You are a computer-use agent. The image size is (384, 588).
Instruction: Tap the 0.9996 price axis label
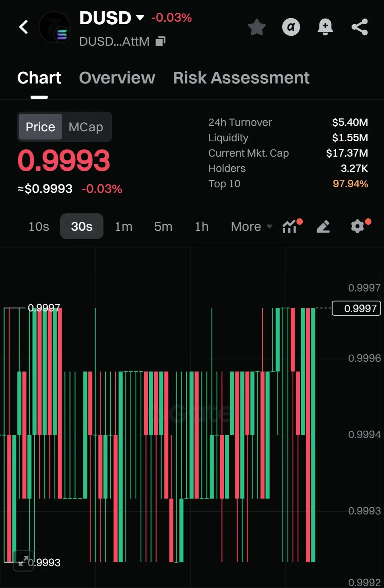(364, 358)
